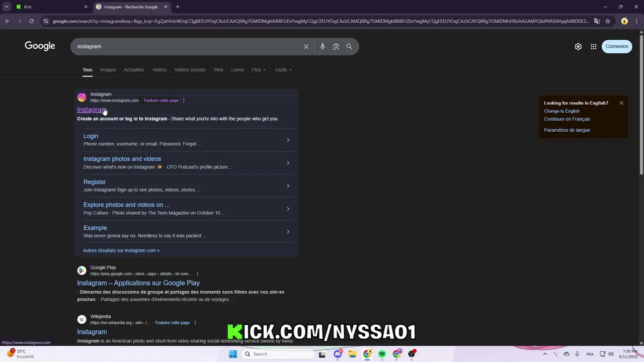Open OBS Studio from the taskbar

(x=412, y=354)
